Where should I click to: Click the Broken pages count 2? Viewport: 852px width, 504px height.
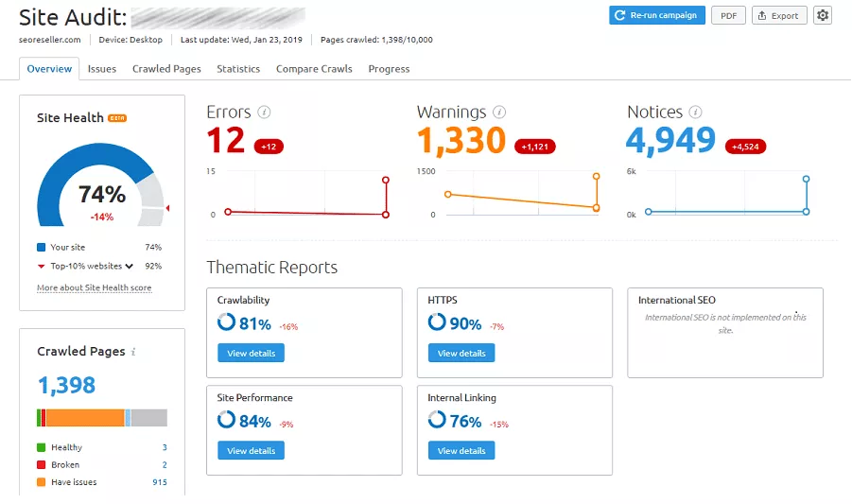[x=165, y=465]
